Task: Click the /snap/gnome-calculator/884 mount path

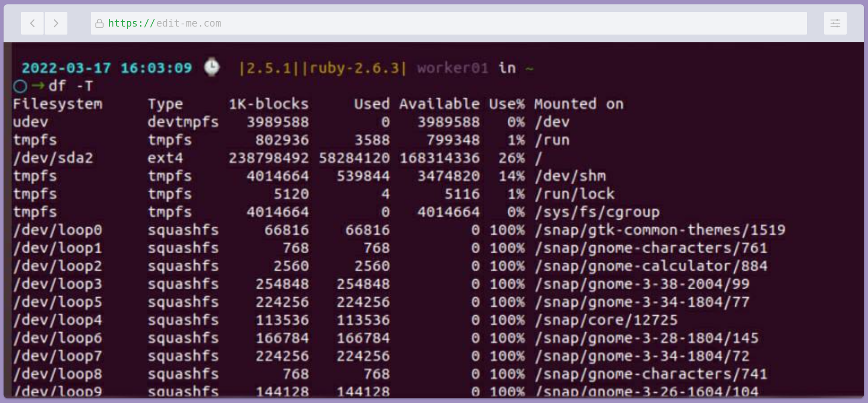Action: (651, 266)
